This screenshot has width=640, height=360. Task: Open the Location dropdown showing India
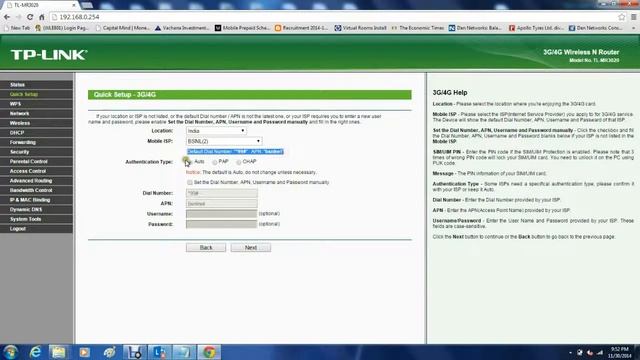[x=216, y=131]
